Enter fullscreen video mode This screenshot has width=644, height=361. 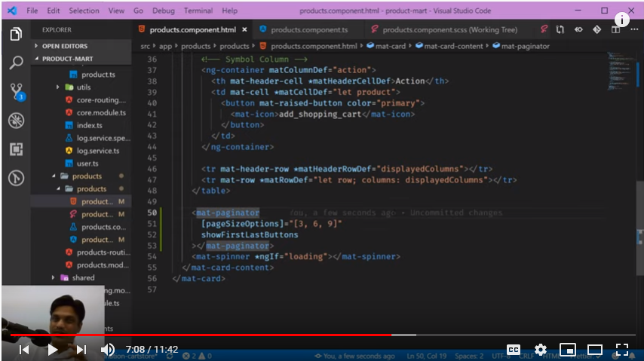621,350
